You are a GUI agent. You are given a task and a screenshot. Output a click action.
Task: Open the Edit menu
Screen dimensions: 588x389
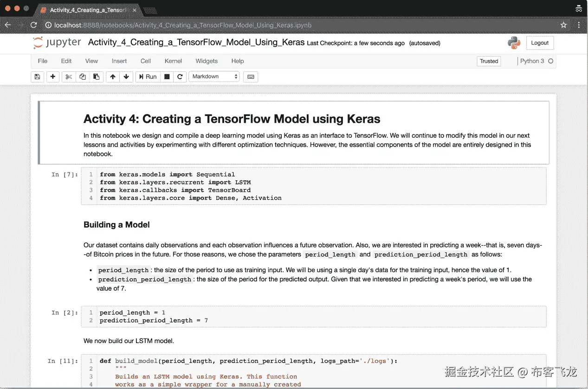[66, 61]
